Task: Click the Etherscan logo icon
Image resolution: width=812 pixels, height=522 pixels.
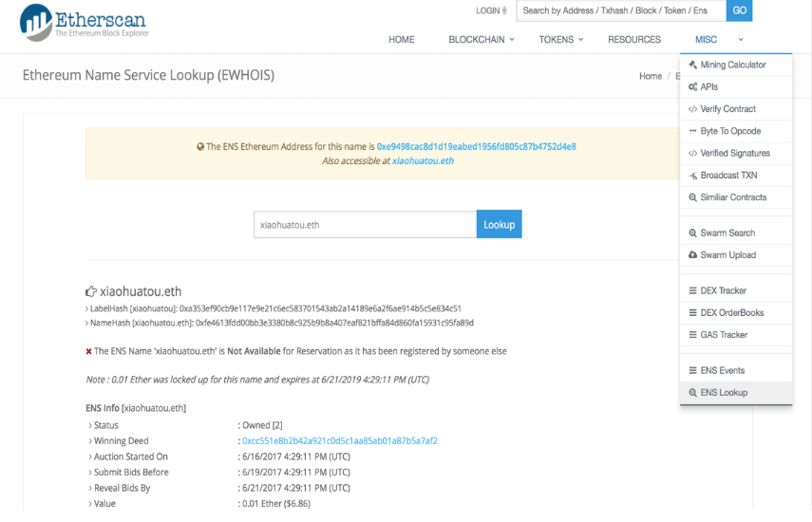Action: click(36, 22)
